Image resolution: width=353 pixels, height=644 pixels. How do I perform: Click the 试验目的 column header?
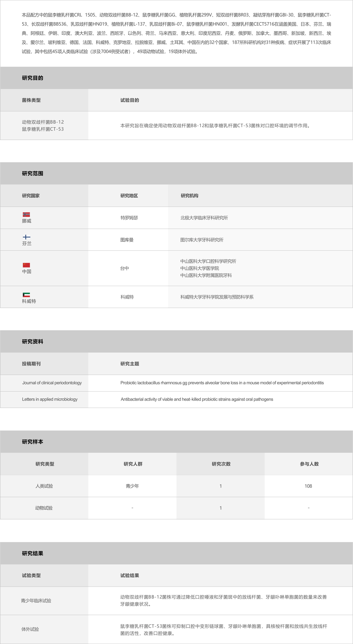[x=130, y=100]
